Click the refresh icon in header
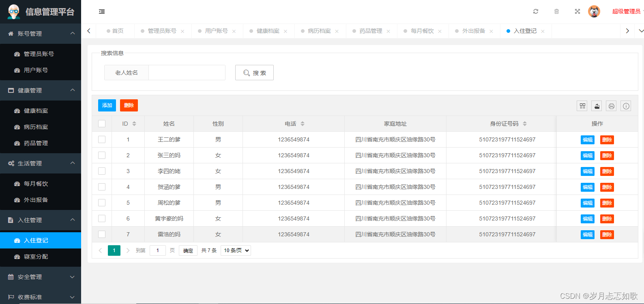Image resolution: width=644 pixels, height=304 pixels. pyautogui.click(x=536, y=11)
